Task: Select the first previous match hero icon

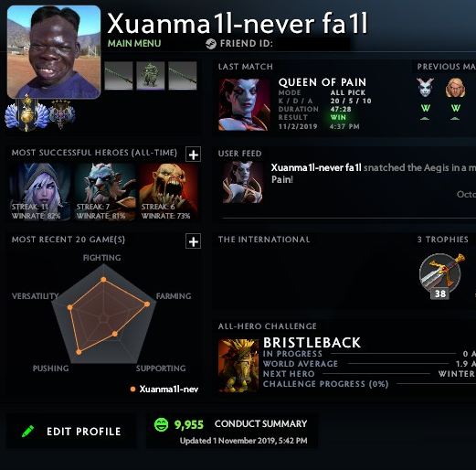Action: tap(425, 88)
